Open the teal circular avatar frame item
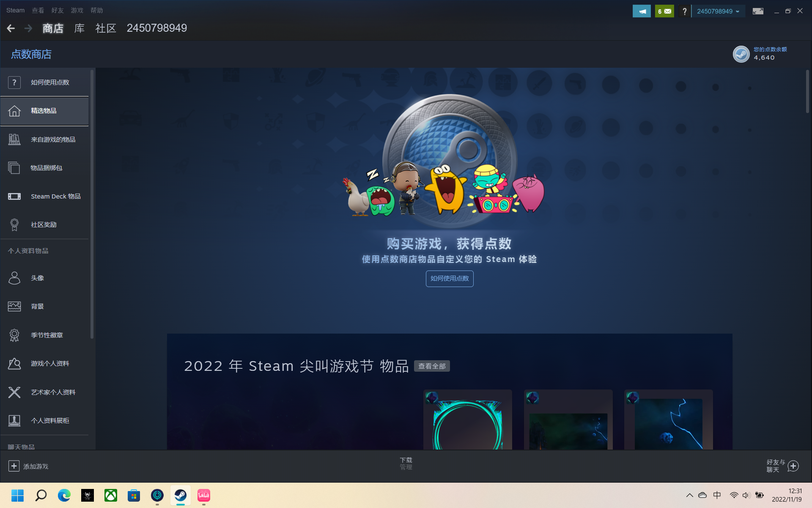This screenshot has width=812, height=508. [x=468, y=420]
